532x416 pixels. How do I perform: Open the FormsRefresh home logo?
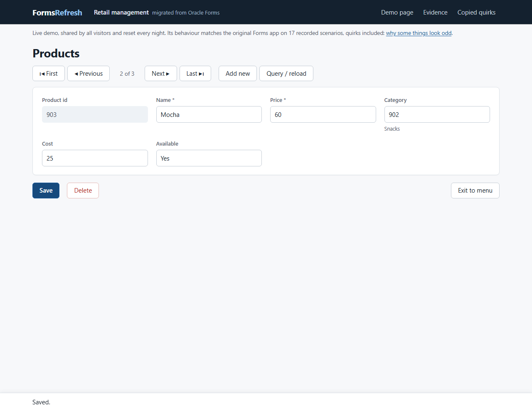[57, 12]
